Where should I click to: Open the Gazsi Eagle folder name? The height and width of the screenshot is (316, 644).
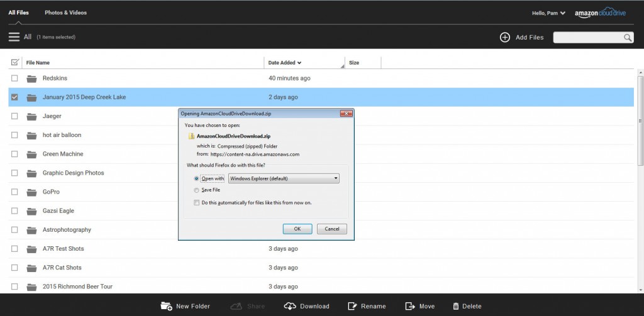pos(58,210)
